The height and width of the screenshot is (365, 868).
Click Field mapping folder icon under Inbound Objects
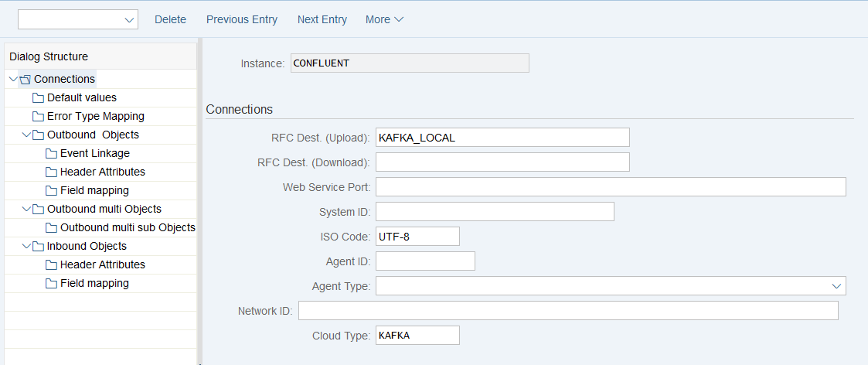[51, 284]
